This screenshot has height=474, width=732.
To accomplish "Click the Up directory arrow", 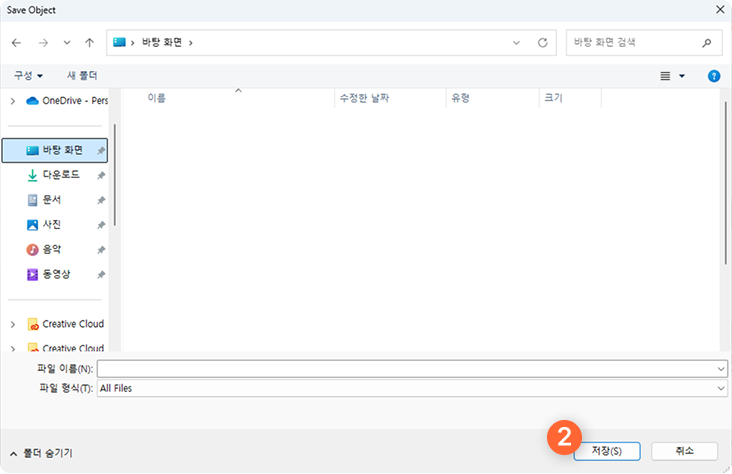I will (90, 43).
